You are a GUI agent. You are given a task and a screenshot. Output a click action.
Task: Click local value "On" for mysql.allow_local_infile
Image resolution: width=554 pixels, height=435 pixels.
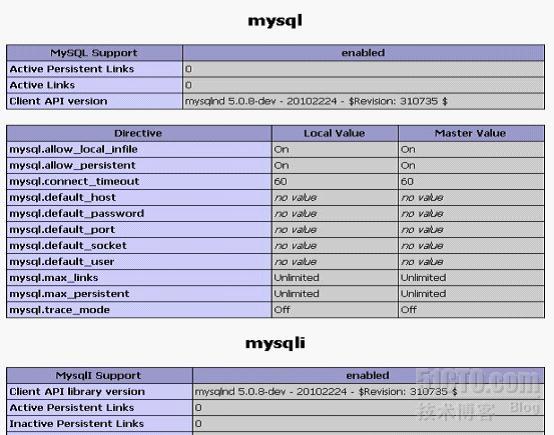pos(282,149)
